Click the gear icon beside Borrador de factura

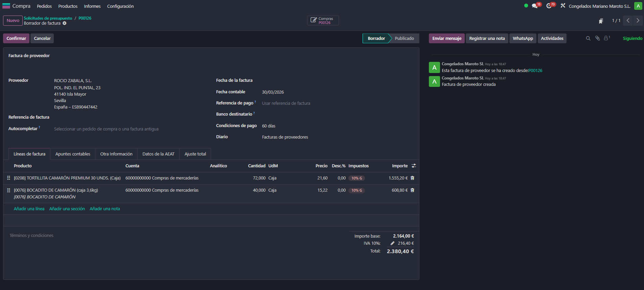pos(65,23)
